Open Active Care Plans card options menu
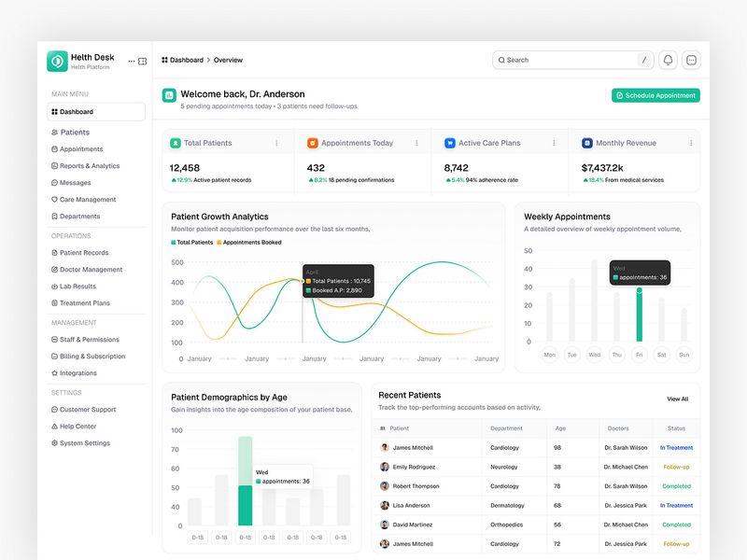Viewport: 747px width, 560px height. coord(554,143)
